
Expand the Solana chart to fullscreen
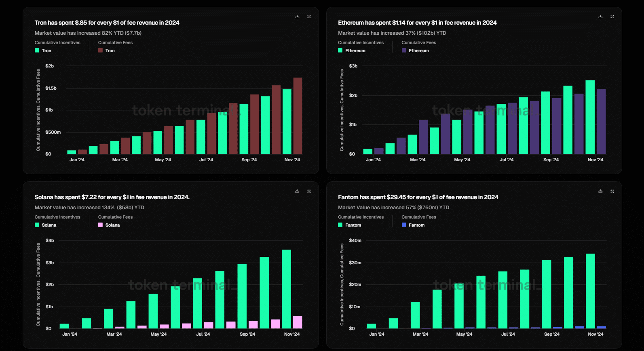[309, 191]
